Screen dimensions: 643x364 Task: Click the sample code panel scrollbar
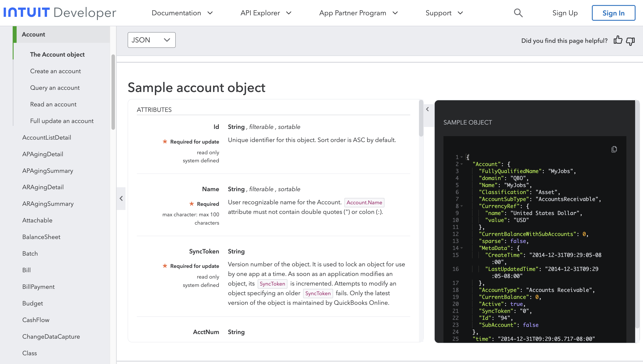tap(638, 215)
